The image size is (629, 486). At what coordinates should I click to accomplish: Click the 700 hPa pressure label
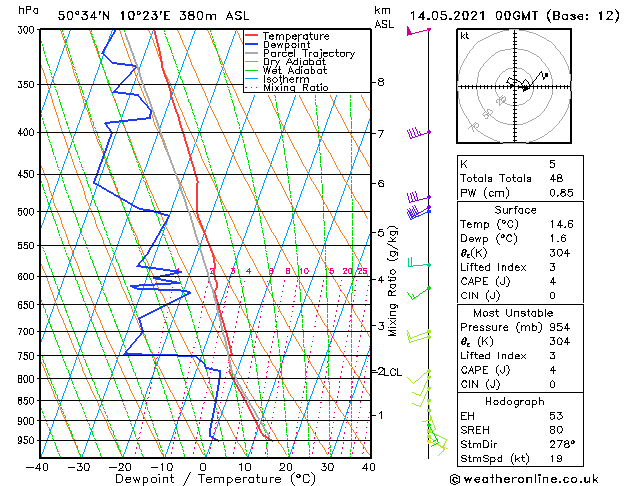28,332
